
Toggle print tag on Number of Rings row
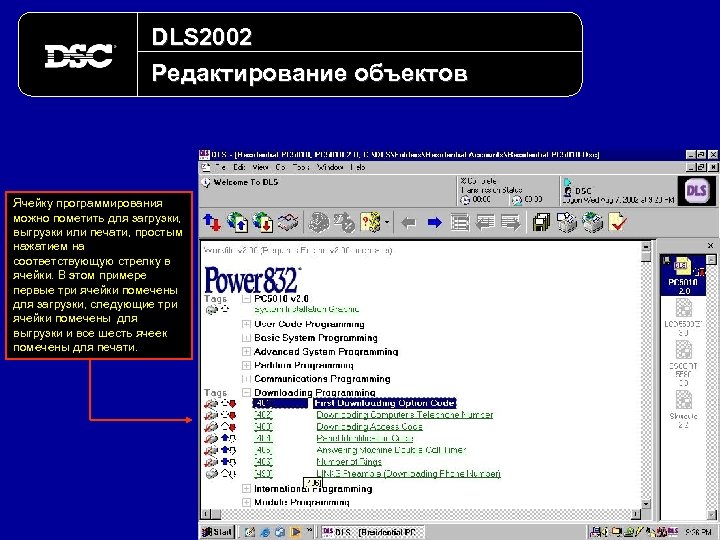click(211, 462)
